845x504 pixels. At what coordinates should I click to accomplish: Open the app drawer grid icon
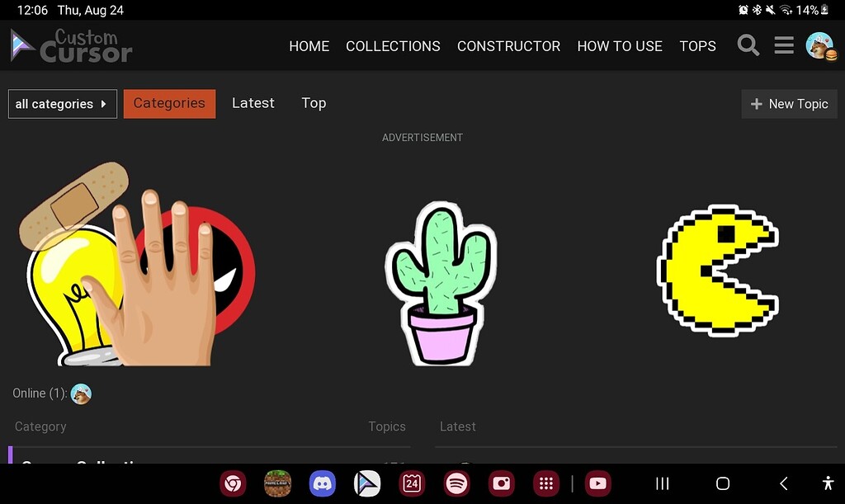pos(544,483)
